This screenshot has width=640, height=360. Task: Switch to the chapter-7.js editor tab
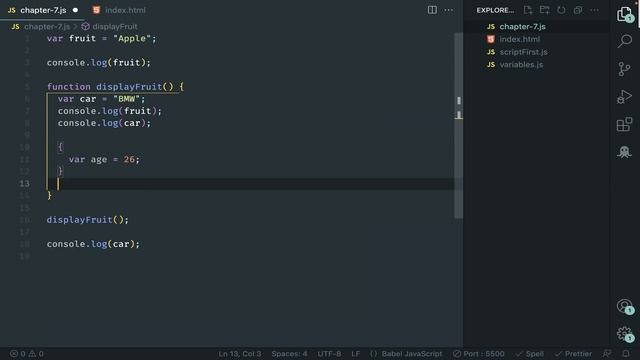(x=43, y=10)
